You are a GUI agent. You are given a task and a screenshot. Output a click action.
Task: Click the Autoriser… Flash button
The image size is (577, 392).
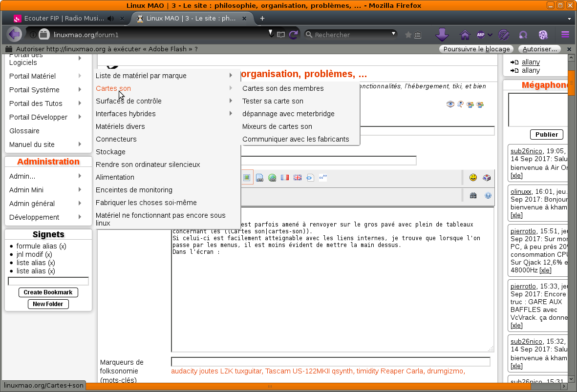click(539, 49)
